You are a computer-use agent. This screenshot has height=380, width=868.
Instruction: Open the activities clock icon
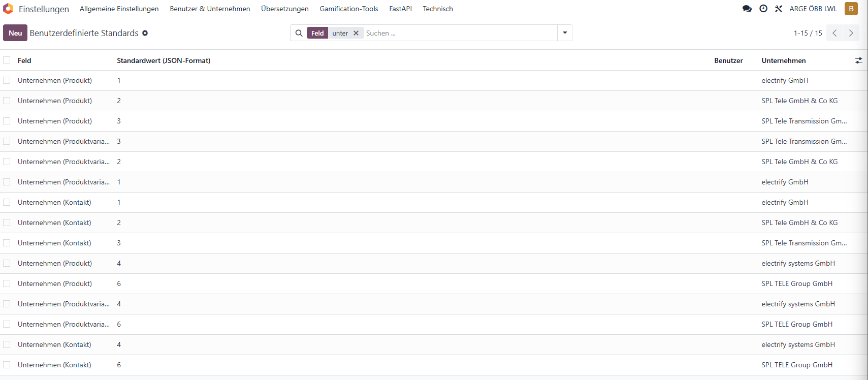tap(763, 9)
